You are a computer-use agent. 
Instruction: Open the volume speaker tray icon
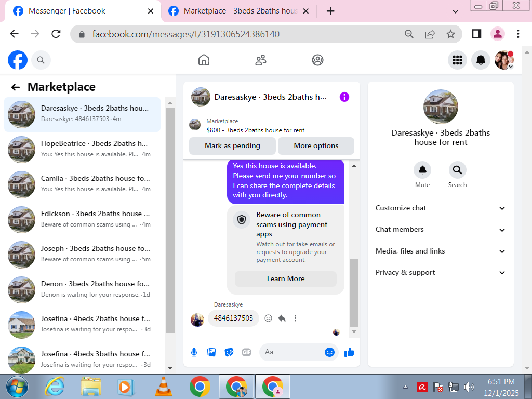coord(469,387)
